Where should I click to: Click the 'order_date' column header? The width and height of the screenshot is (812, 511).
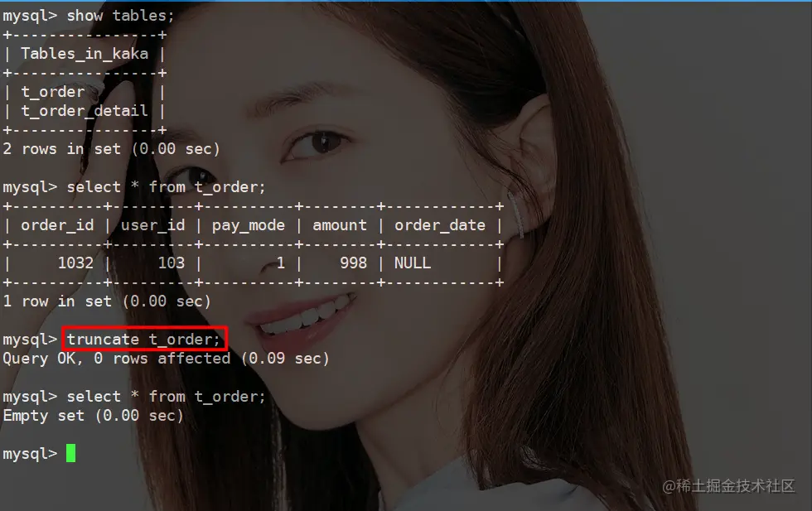click(x=440, y=225)
